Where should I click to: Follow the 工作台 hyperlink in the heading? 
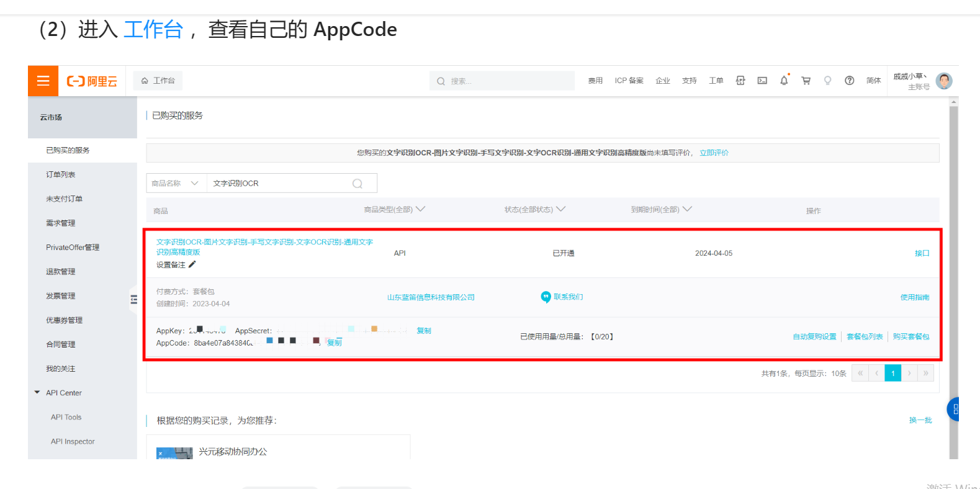pos(153,29)
